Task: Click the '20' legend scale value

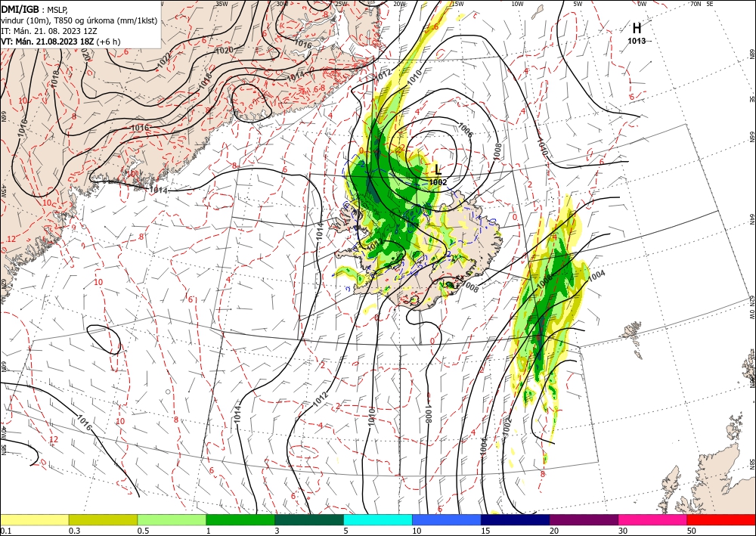Action: point(554,531)
